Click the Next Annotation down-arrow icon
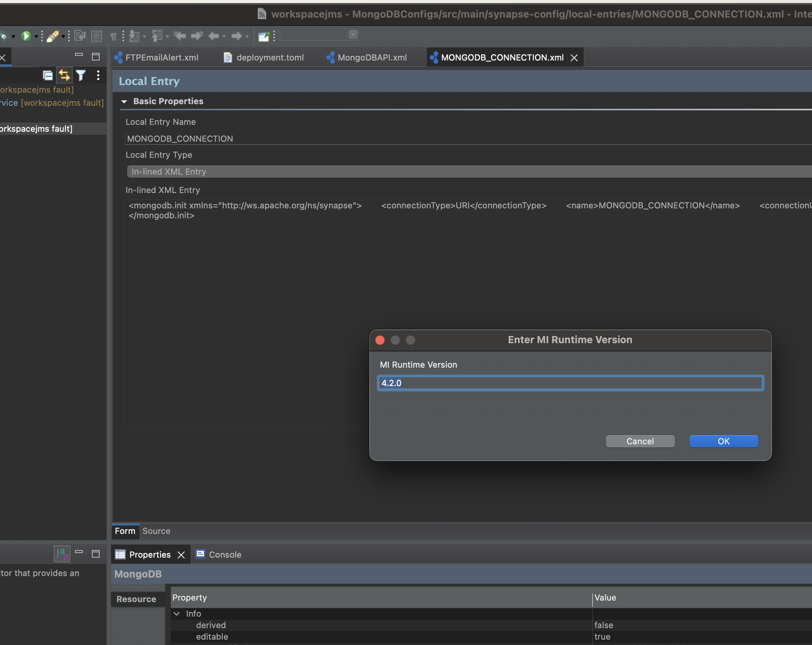The height and width of the screenshot is (645, 812). click(134, 36)
